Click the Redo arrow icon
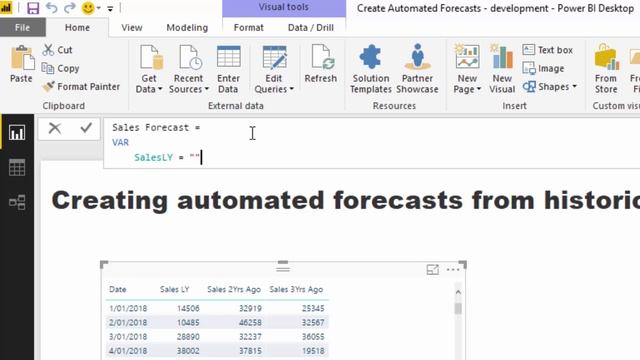This screenshot has height=360, width=640. pyautogui.click(x=70, y=8)
